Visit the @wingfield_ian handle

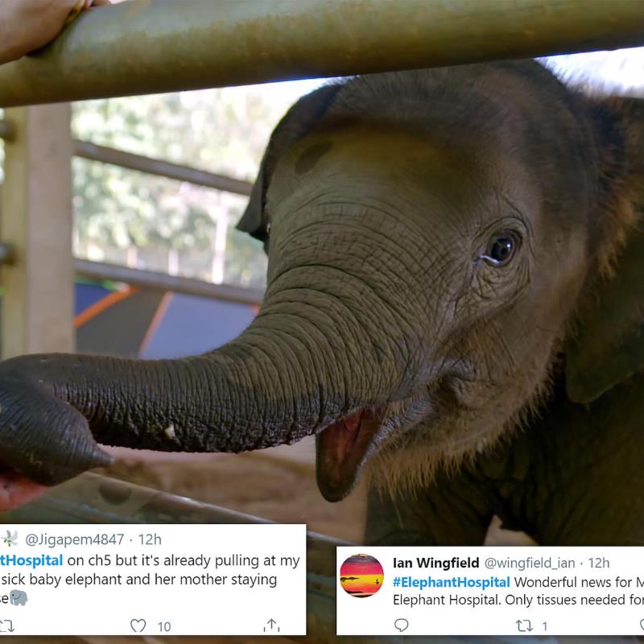click(x=530, y=563)
